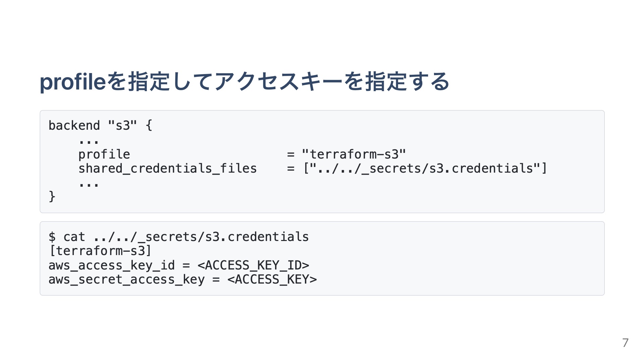Click the slide page number 7
This screenshot has height=362, width=644.
click(625, 343)
